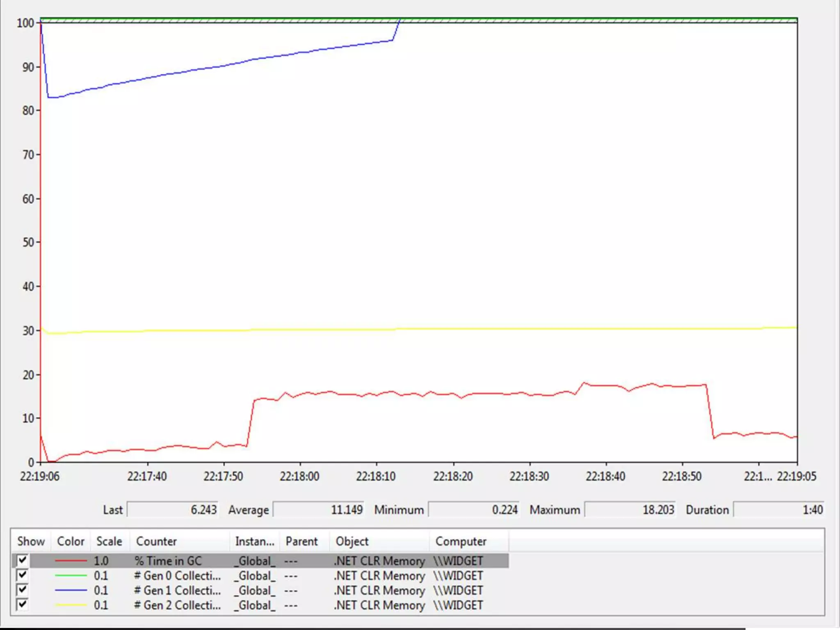Uncheck Show box for % Time in GC

pos(22,560)
